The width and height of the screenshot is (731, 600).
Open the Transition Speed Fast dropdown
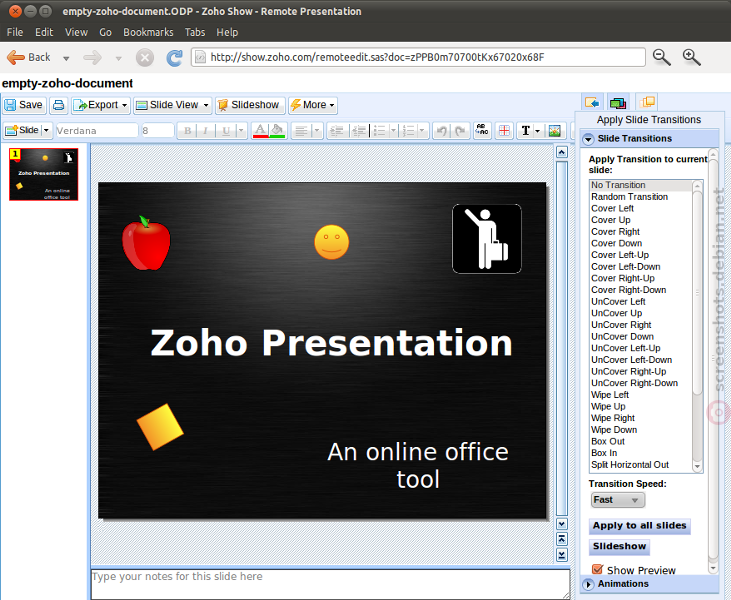tap(617, 500)
